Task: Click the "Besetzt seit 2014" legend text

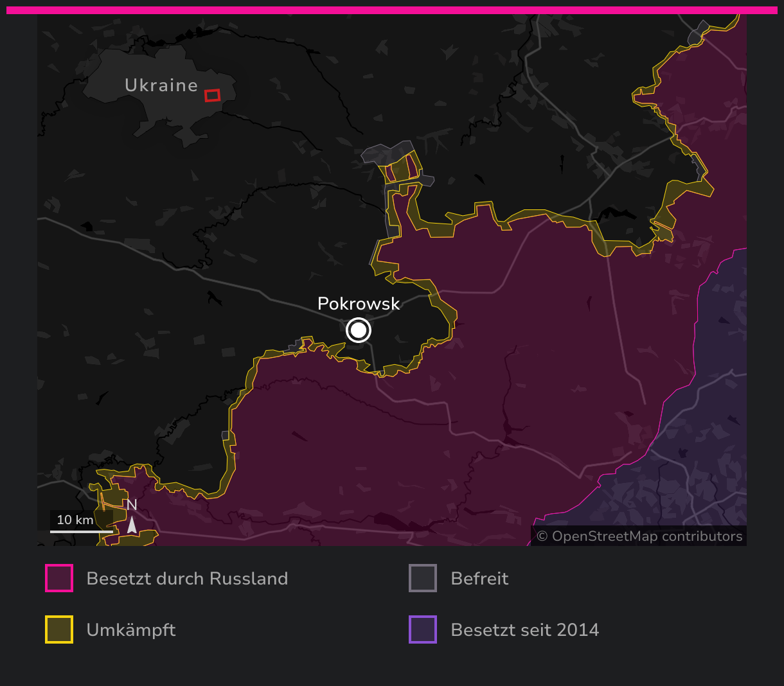Action: pos(524,630)
